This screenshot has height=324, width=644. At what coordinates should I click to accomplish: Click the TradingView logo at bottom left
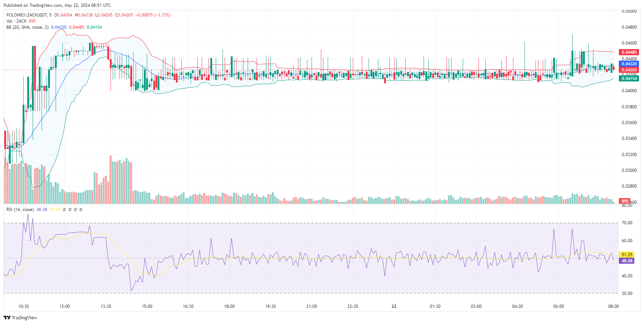coord(20,318)
